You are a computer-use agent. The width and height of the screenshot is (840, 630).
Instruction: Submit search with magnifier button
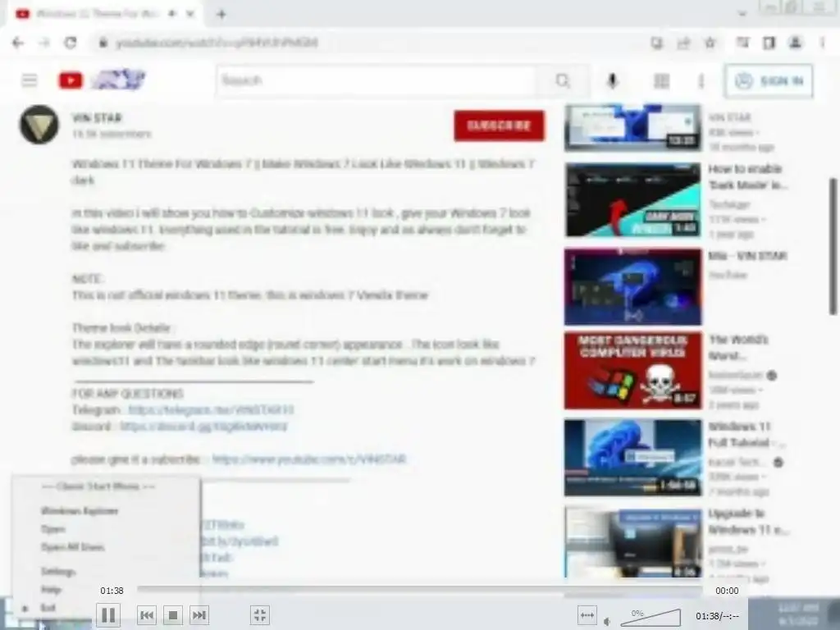[x=563, y=81]
